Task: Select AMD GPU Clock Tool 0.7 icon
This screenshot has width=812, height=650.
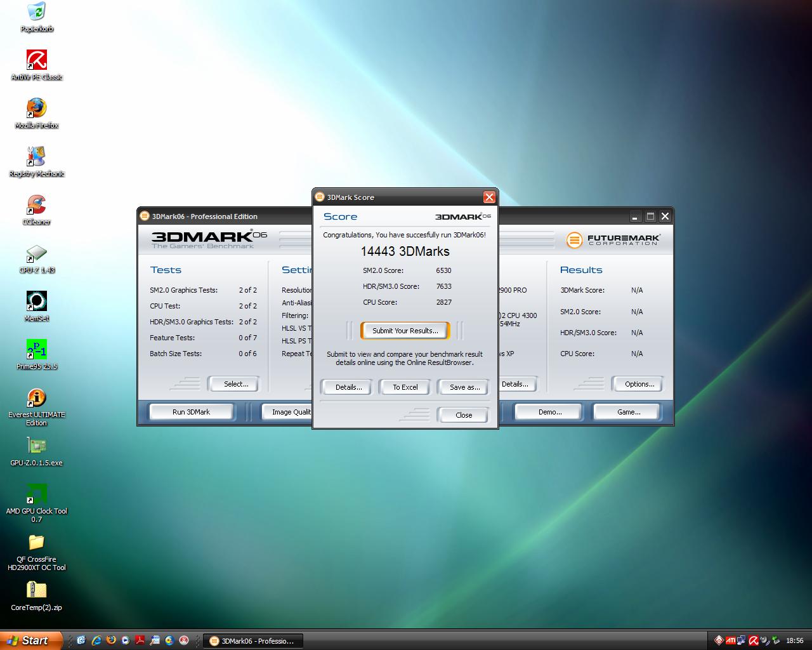Action: click(x=37, y=503)
